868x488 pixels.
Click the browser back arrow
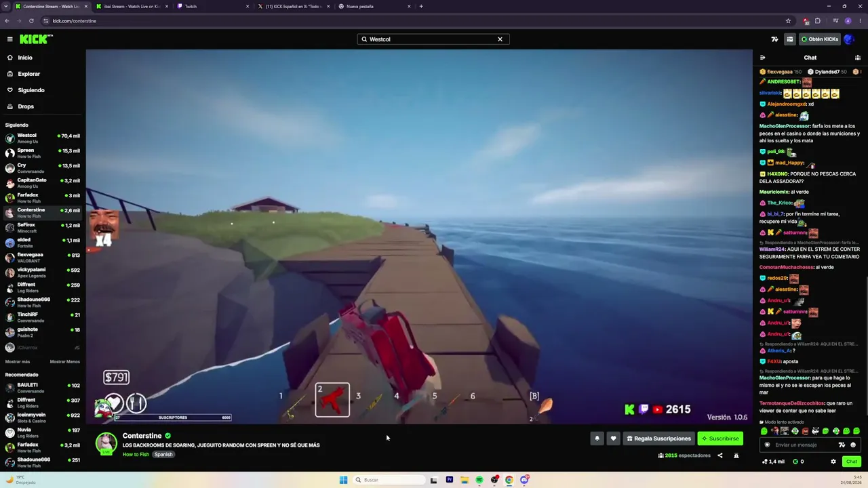click(x=7, y=21)
